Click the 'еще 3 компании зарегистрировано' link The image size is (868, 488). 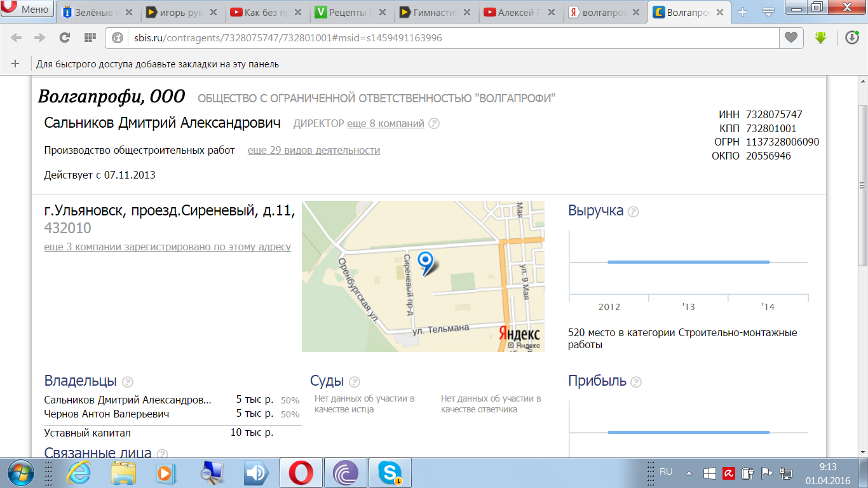[167, 247]
